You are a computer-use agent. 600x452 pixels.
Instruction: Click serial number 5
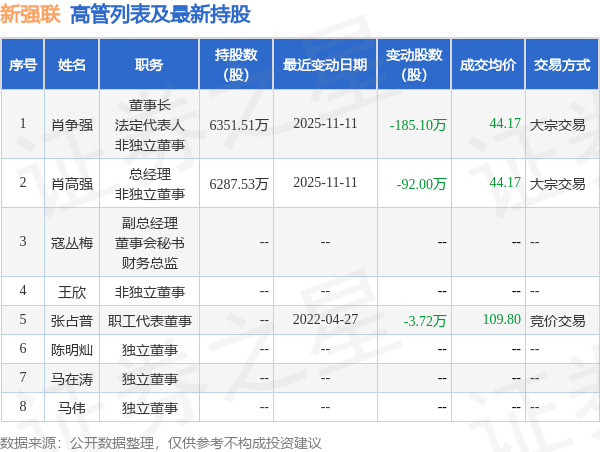23,319
